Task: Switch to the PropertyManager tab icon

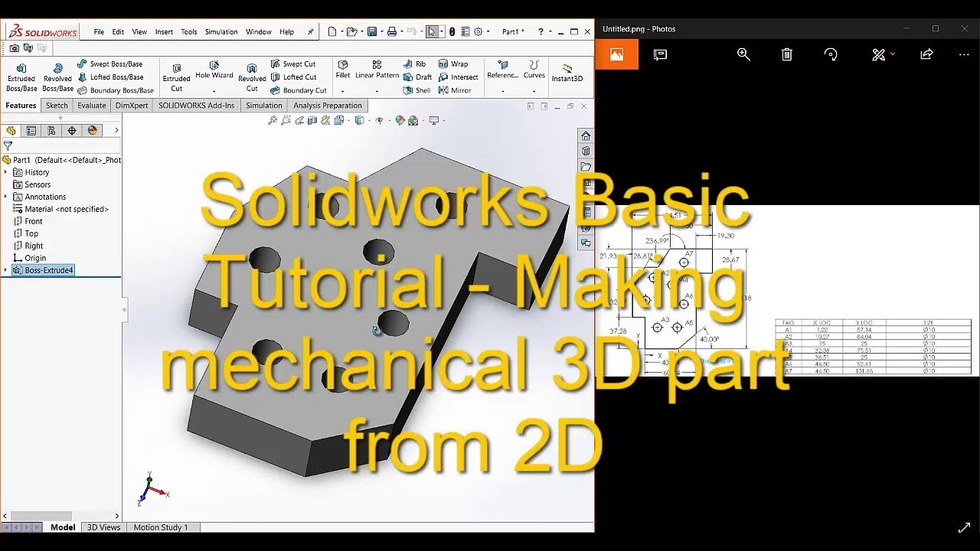Action: pyautogui.click(x=31, y=131)
